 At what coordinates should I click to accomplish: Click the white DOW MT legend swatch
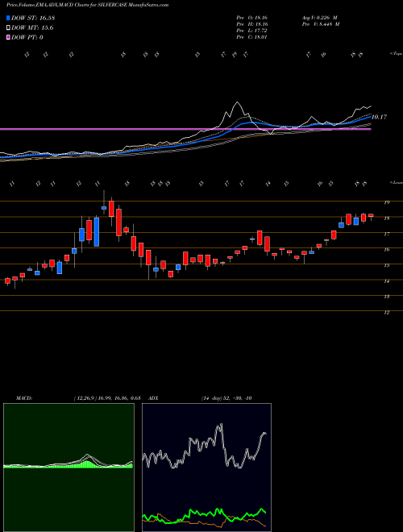click(8, 28)
